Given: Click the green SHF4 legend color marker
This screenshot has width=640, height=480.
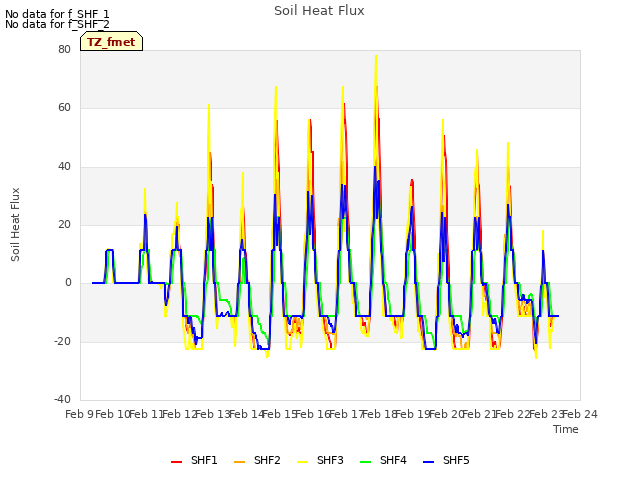Looking at the screenshot, I should click(x=365, y=462).
